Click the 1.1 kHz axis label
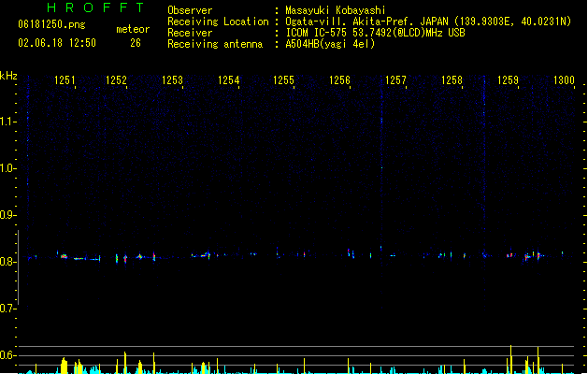This screenshot has height=374, width=588. coord(7,122)
